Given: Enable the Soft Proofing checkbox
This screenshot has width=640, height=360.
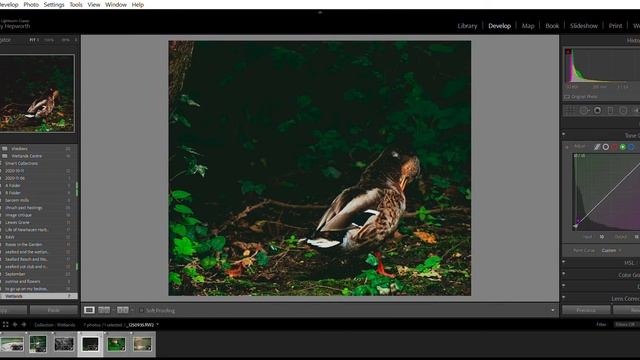Looking at the screenshot, I should click(x=142, y=311).
